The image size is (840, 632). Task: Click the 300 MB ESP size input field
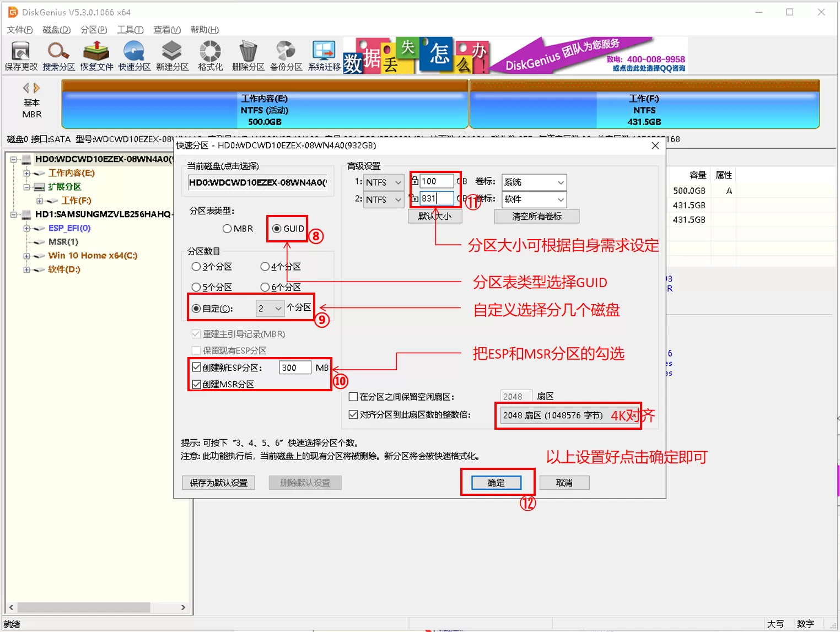pyautogui.click(x=294, y=367)
